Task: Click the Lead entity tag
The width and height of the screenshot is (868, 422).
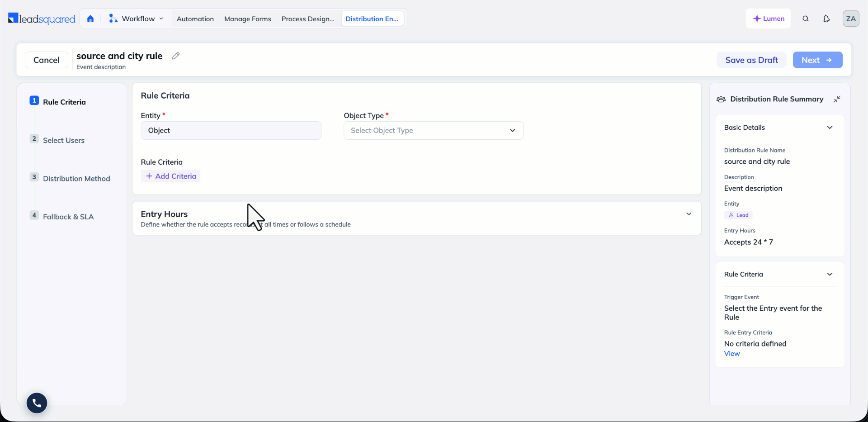Action: 738,215
